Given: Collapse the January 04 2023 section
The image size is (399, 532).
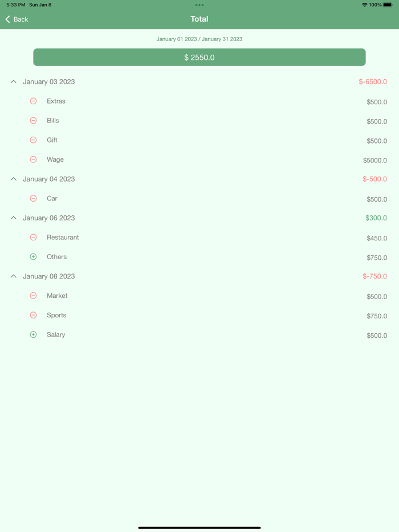Looking at the screenshot, I should 13,179.
